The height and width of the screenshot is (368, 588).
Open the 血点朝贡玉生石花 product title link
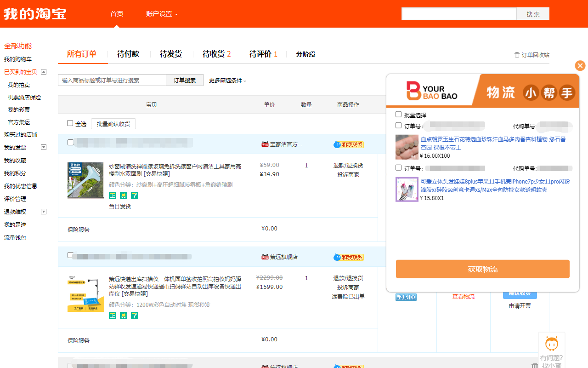493,144
